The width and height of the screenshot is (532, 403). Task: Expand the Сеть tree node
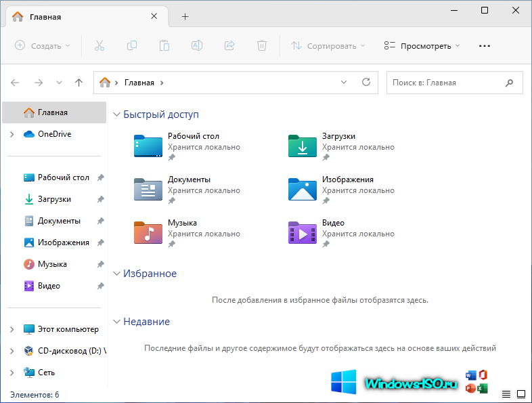(12, 373)
